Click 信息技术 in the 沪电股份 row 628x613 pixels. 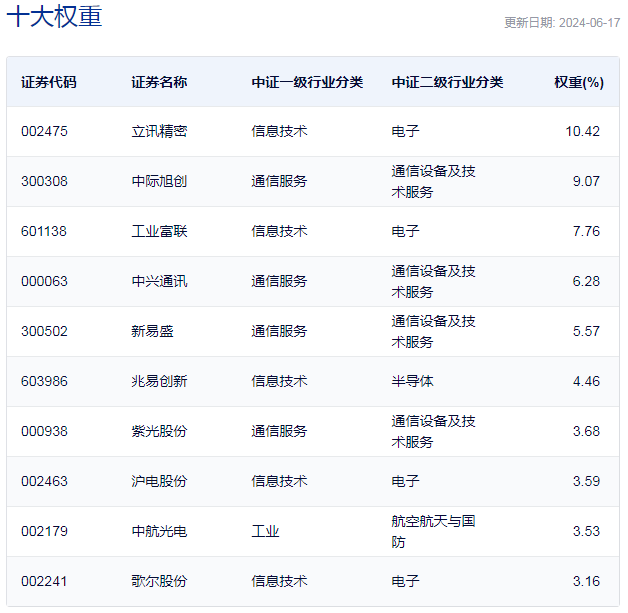(x=280, y=482)
